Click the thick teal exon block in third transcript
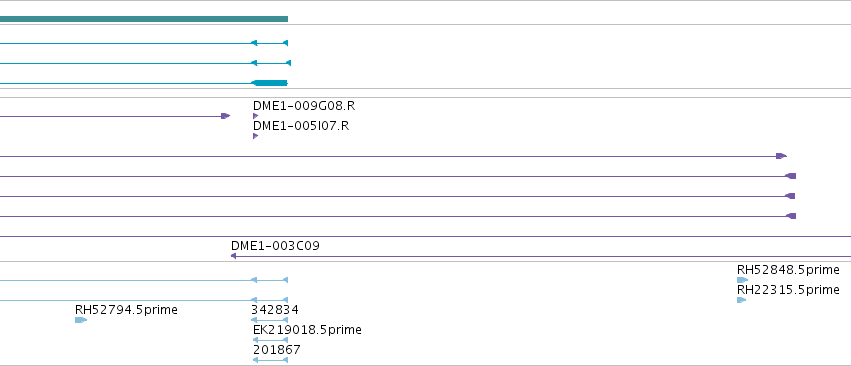Image resolution: width=851 pixels, height=366 pixels. [x=270, y=83]
